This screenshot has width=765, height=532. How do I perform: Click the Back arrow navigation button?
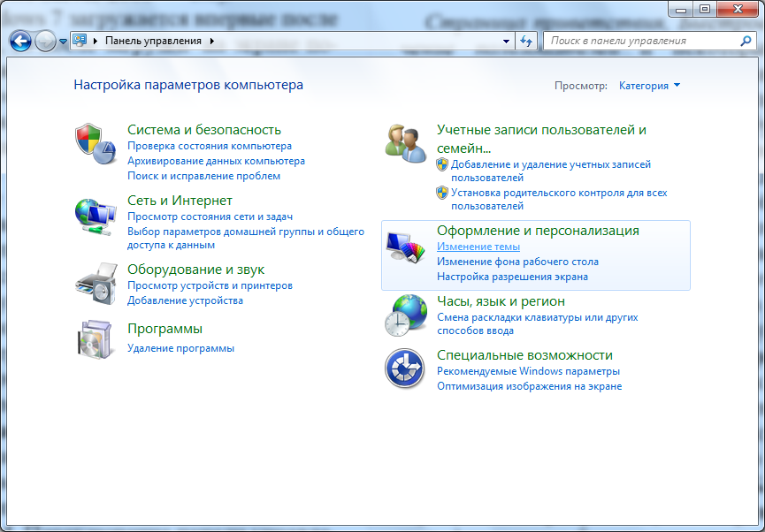[20, 42]
